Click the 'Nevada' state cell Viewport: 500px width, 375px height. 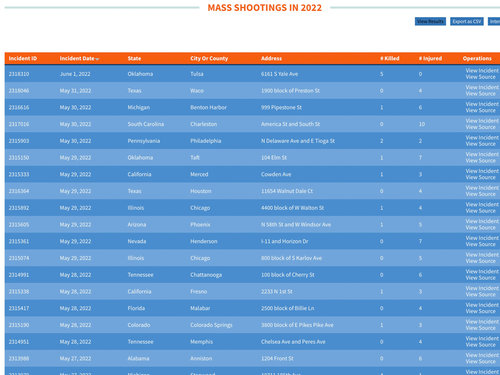click(137, 241)
